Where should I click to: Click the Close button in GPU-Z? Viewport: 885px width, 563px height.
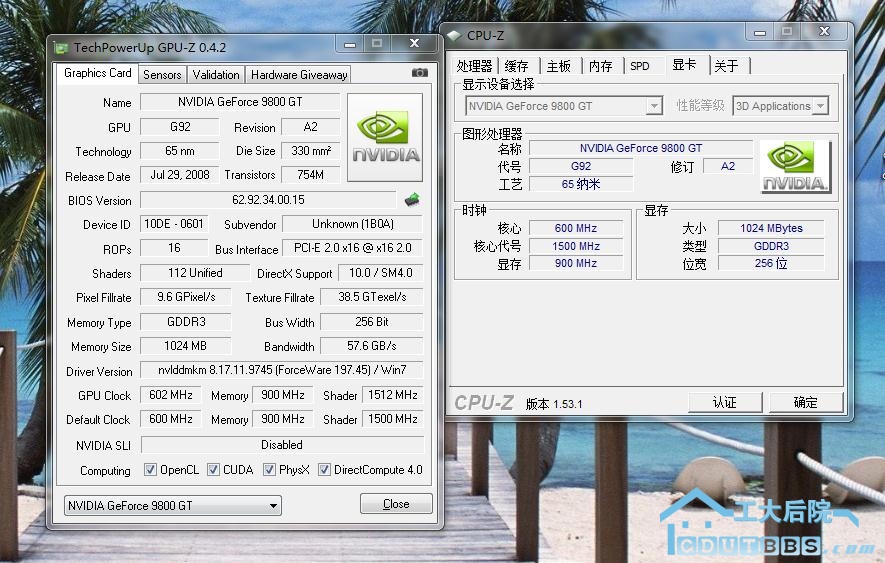[396, 504]
